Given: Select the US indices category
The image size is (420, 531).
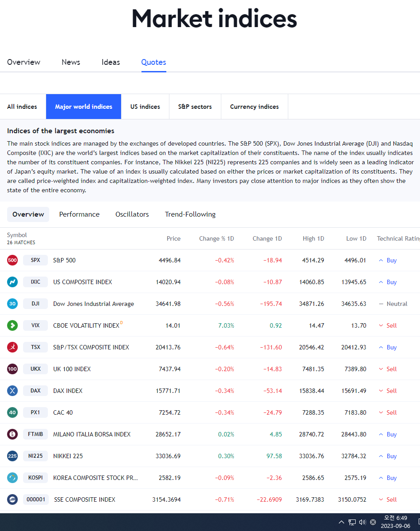Looking at the screenshot, I should [145, 107].
